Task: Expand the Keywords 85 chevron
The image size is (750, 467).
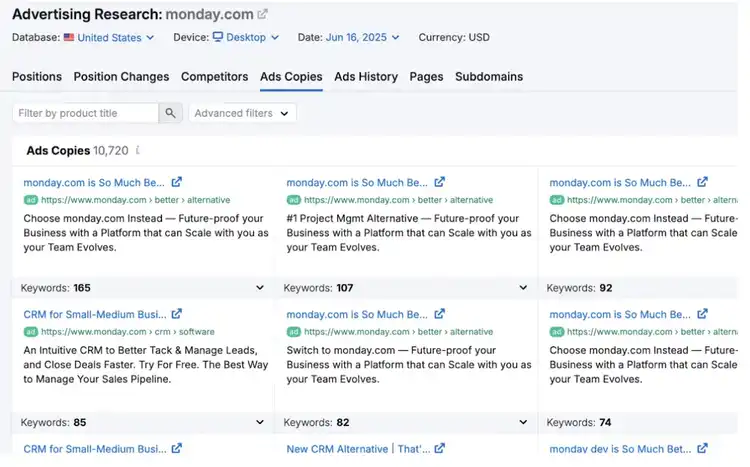Action: [260, 422]
